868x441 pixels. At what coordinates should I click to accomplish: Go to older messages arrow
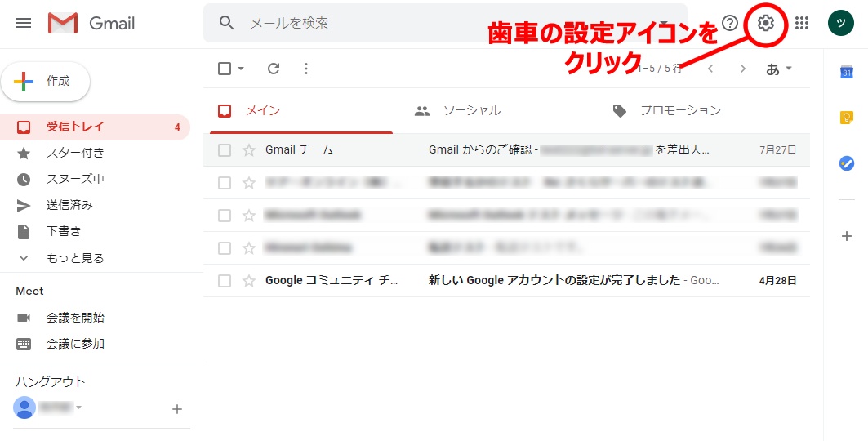pos(743,69)
